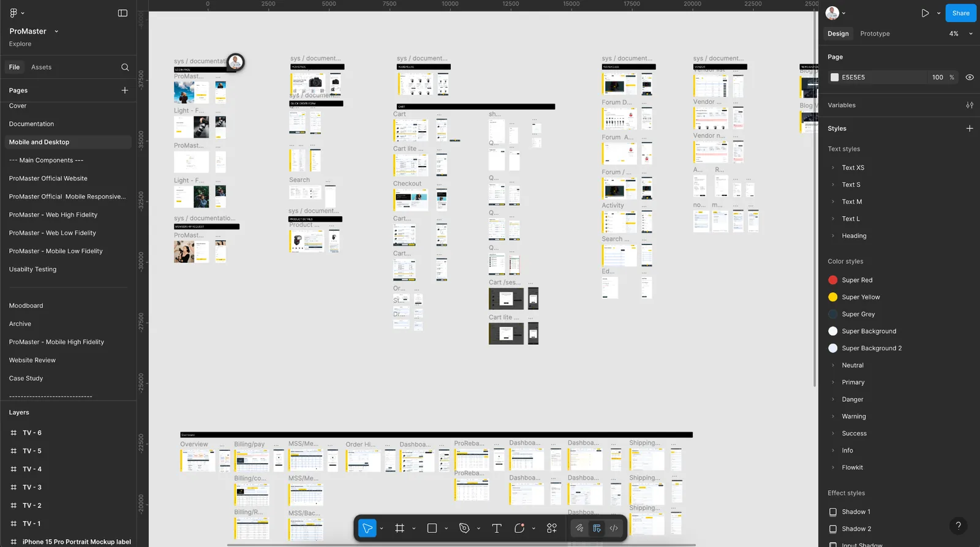Open the Variables settings icon
Viewport: 980px width, 547px height.
[970, 105]
